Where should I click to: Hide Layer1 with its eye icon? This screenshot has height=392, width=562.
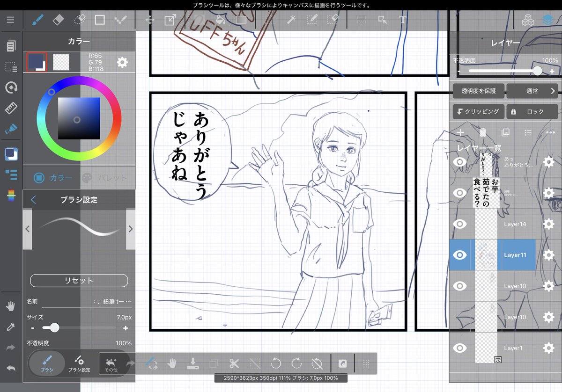pos(460,348)
